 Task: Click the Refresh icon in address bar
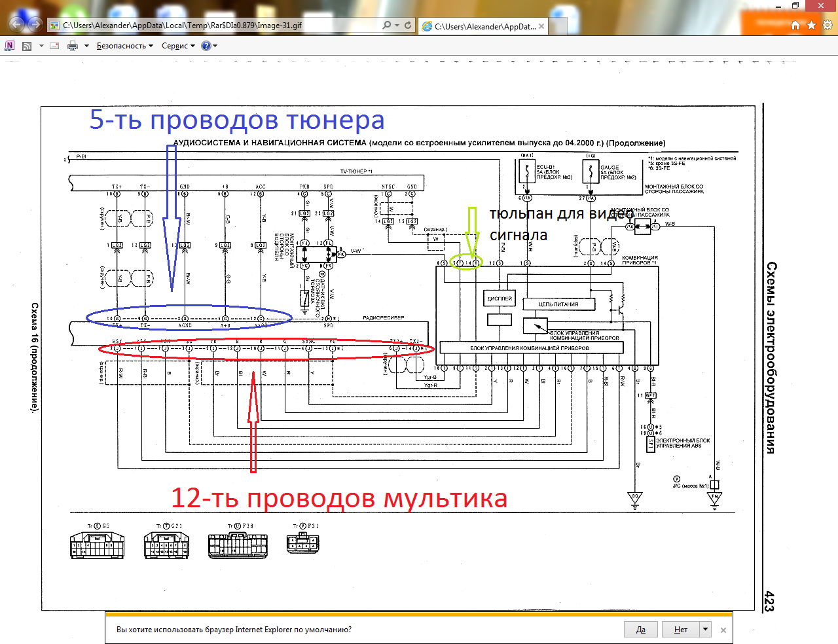tap(408, 26)
